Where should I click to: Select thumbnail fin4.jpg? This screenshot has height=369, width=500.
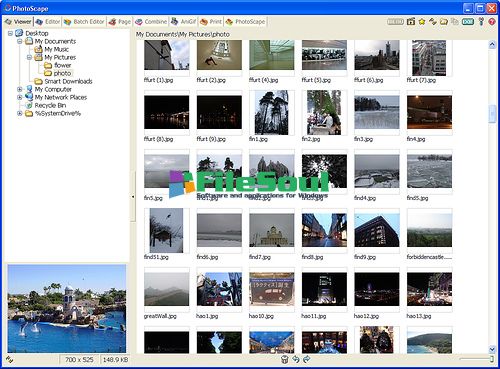pos(429,112)
